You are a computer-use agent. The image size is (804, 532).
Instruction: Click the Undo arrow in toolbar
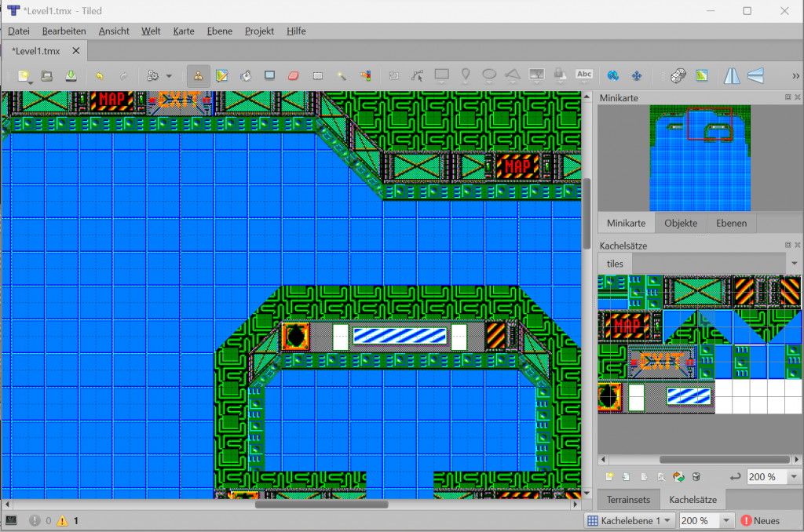pyautogui.click(x=99, y=75)
